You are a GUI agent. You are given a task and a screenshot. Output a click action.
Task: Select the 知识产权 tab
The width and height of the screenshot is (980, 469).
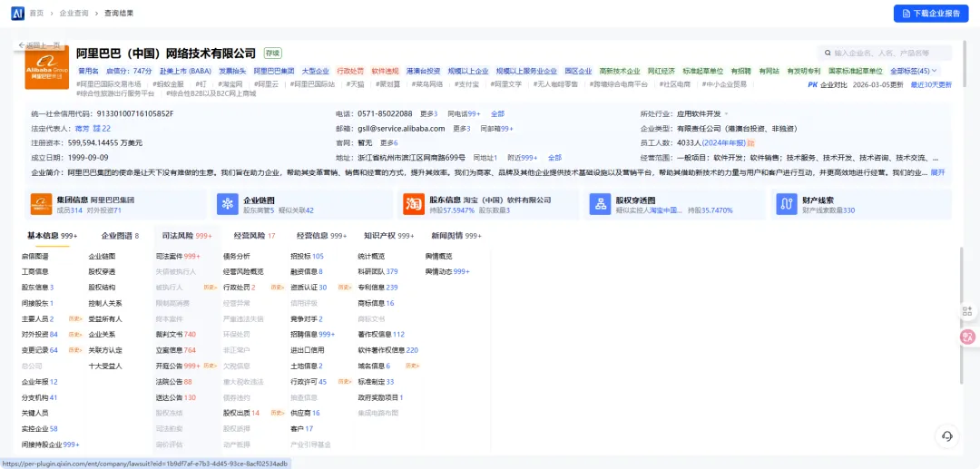[x=388, y=236]
